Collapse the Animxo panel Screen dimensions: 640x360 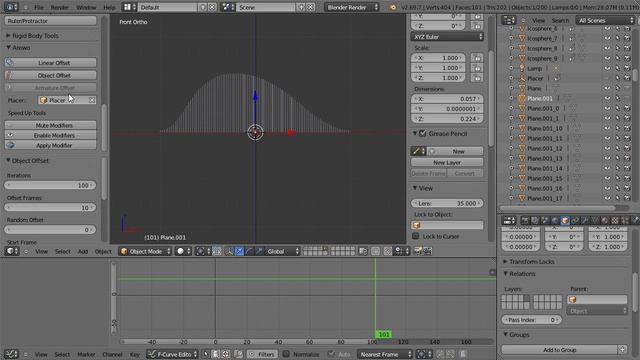18,48
